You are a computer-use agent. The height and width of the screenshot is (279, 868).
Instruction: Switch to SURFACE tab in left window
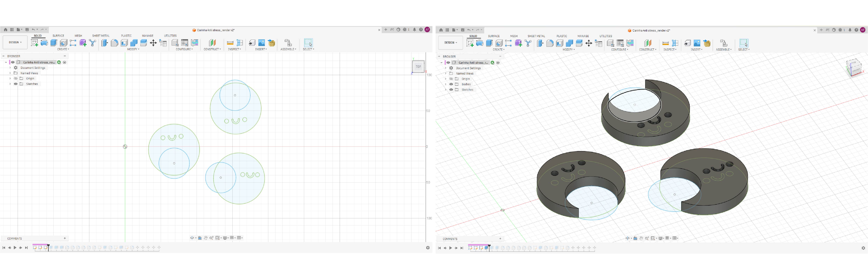tap(58, 36)
